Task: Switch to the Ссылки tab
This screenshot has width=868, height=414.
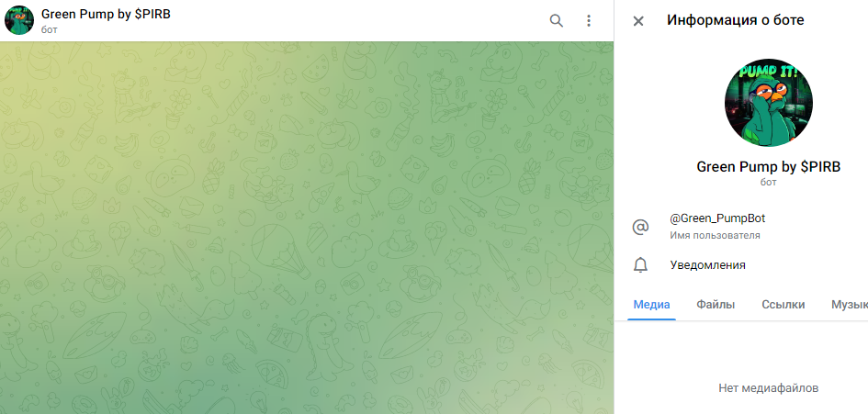Action: tap(783, 305)
